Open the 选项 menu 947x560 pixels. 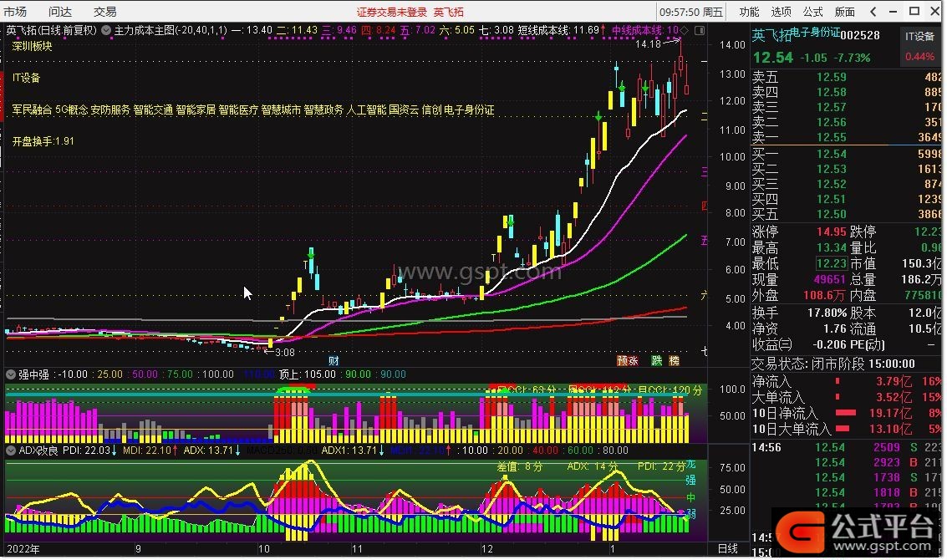pos(781,12)
